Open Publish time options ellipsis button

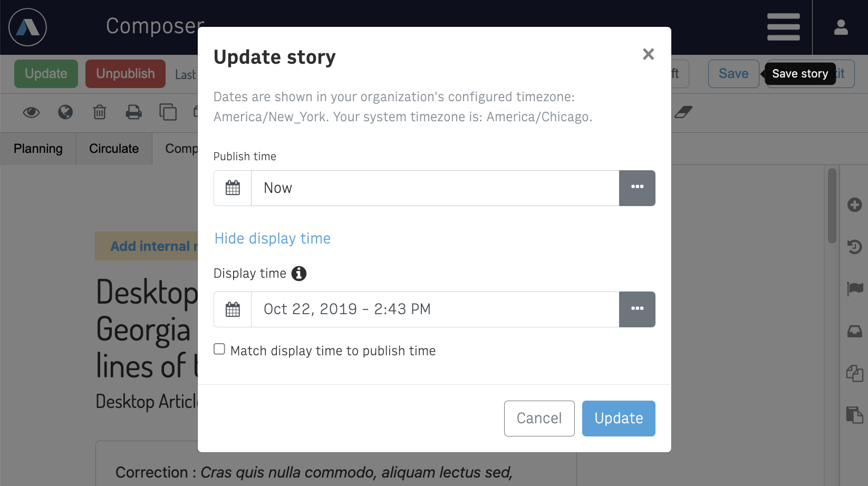click(x=637, y=188)
